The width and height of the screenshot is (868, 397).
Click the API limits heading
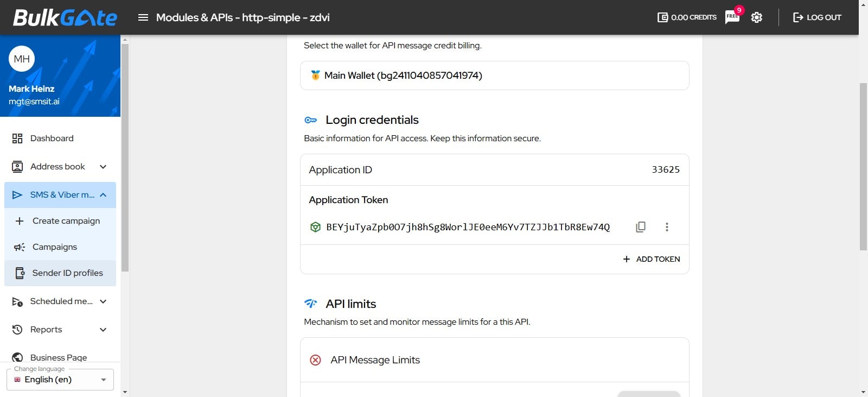(351, 304)
